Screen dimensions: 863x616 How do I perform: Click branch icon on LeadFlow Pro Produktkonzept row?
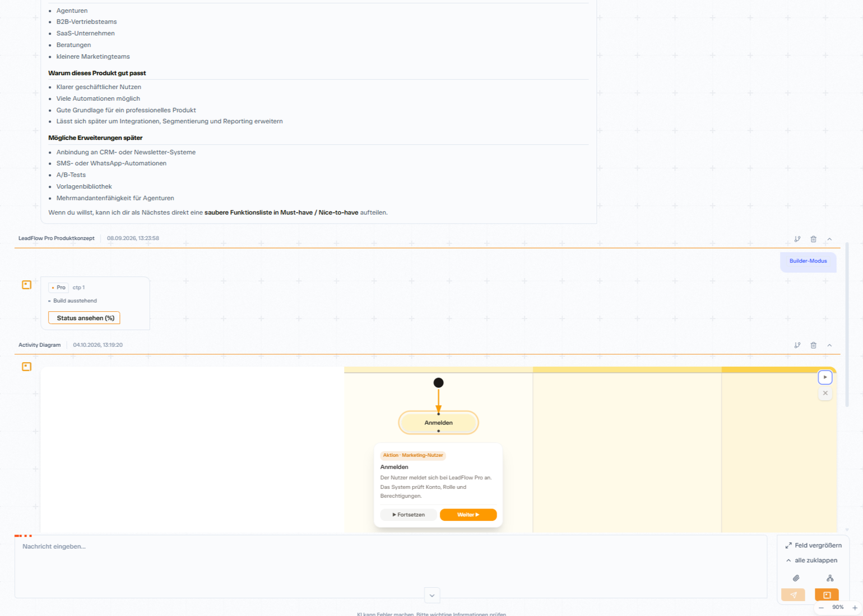pos(797,239)
